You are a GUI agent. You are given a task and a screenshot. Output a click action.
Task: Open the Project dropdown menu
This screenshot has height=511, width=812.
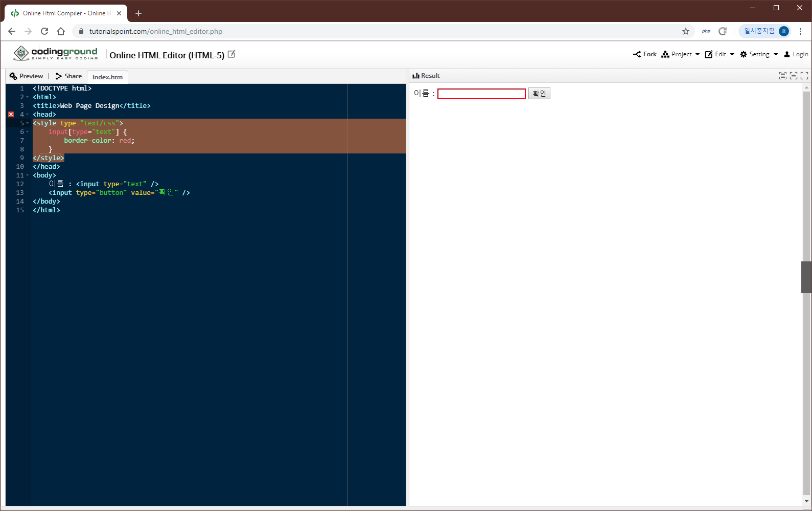tap(681, 54)
